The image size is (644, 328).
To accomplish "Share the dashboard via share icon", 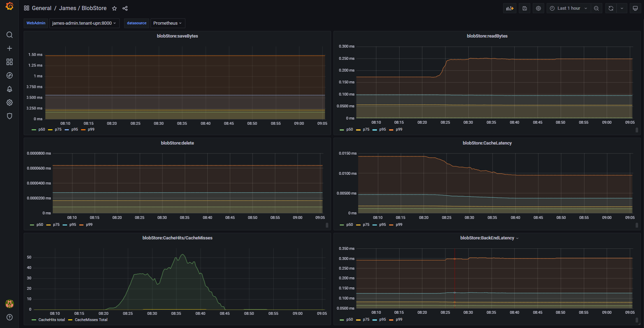I will point(125,8).
